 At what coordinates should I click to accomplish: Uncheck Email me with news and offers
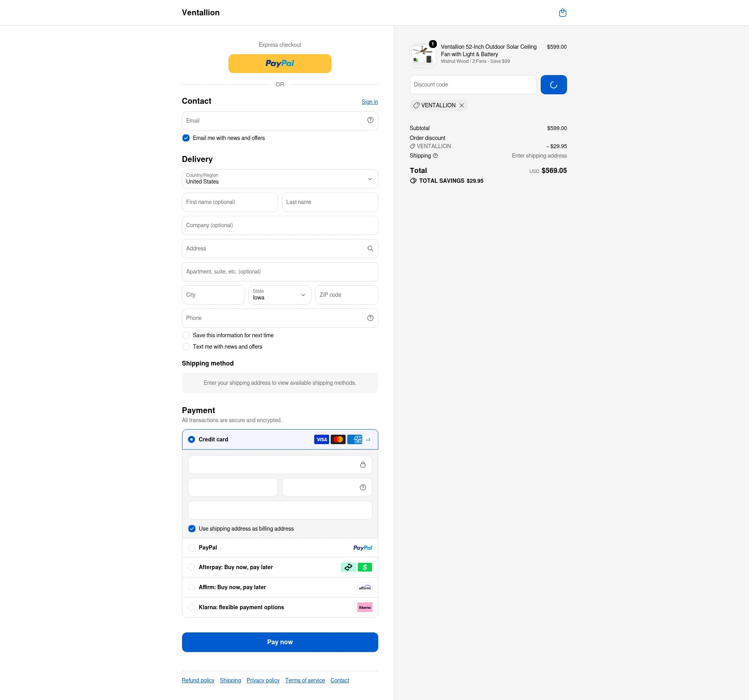click(x=186, y=138)
